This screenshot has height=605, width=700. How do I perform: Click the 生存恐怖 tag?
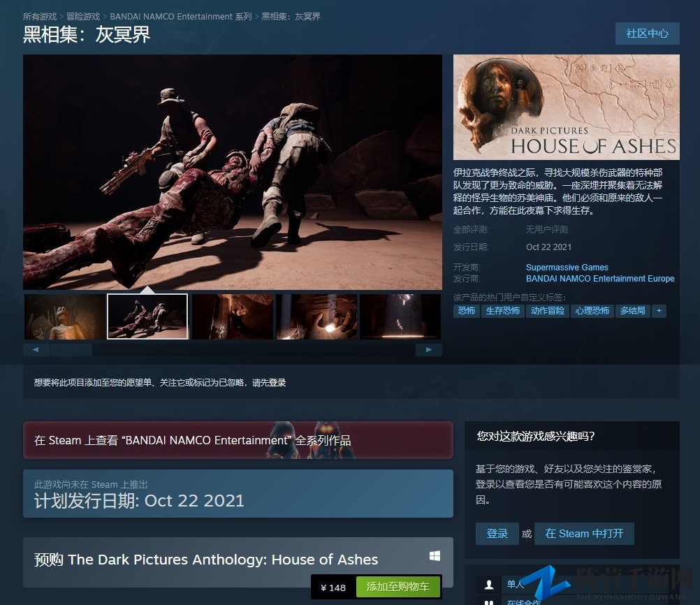click(503, 311)
